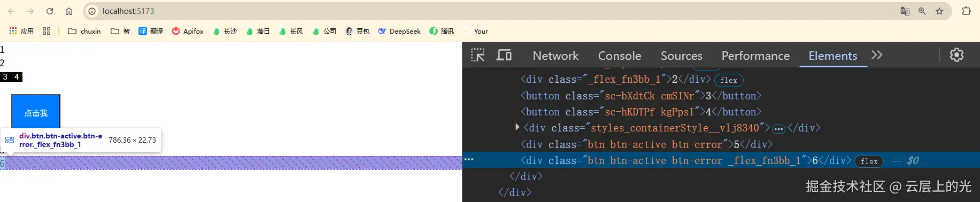Show more DevTools tabs via chevron

pos(877,55)
